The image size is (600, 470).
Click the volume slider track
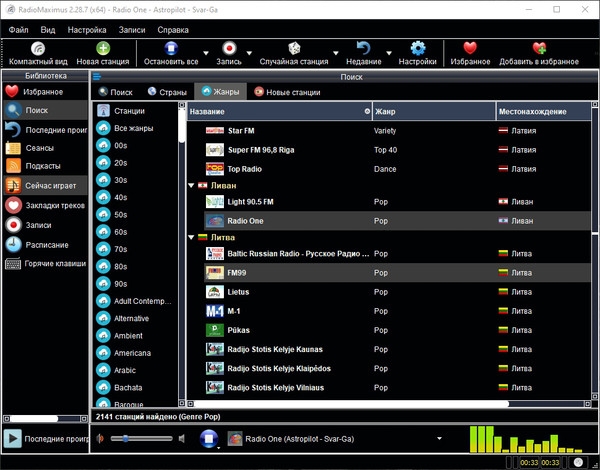pos(150,438)
